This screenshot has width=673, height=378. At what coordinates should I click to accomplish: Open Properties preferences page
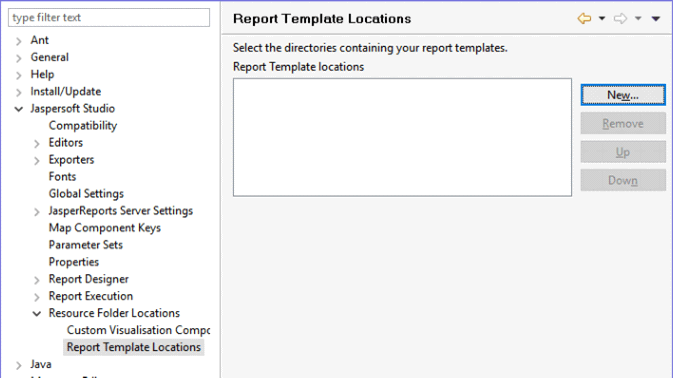point(74,262)
